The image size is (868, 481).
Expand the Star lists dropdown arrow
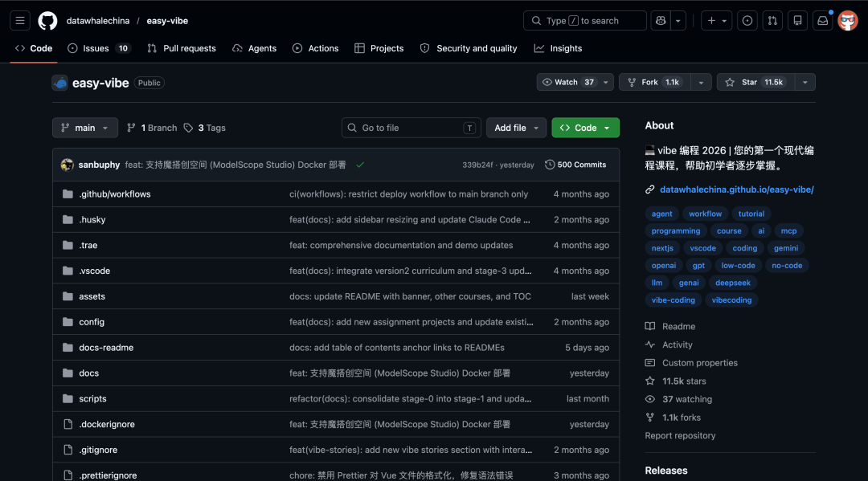(x=805, y=83)
